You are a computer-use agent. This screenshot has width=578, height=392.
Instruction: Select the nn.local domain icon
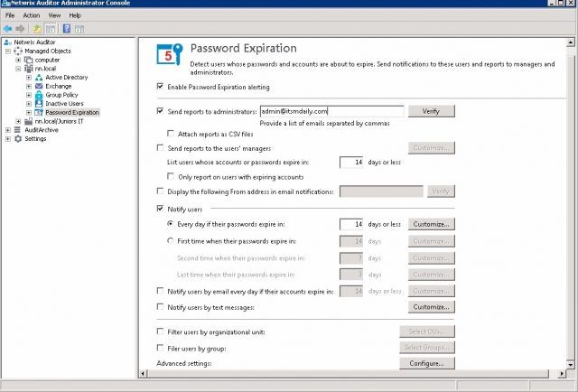pyautogui.click(x=28, y=69)
